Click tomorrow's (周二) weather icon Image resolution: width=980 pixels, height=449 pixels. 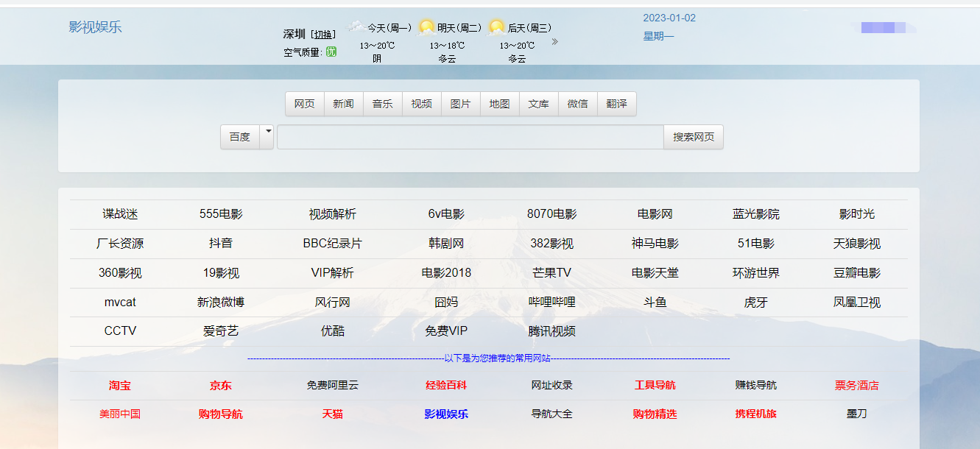(x=426, y=27)
